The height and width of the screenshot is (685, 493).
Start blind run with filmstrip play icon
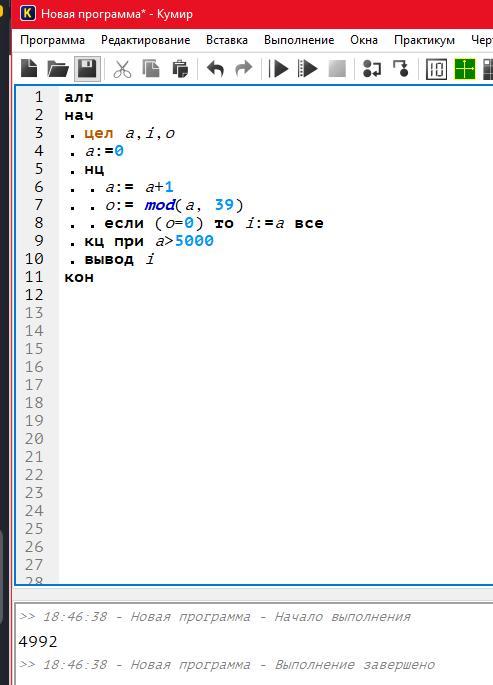click(307, 69)
